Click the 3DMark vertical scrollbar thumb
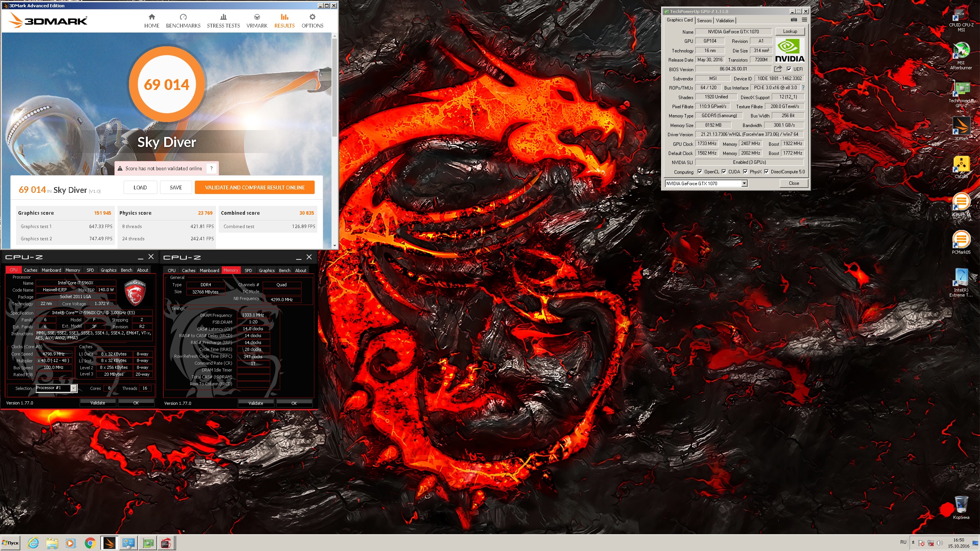The width and height of the screenshot is (980, 551). (x=335, y=87)
